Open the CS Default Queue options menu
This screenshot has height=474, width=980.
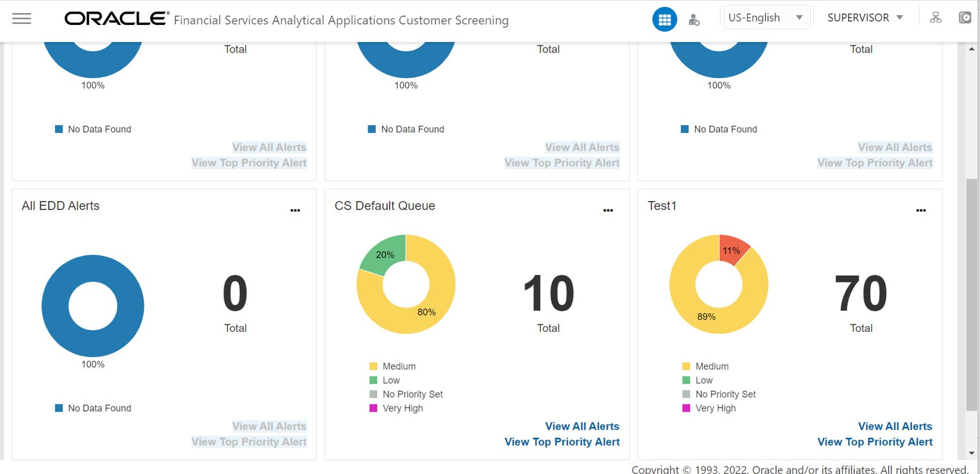[x=608, y=210]
